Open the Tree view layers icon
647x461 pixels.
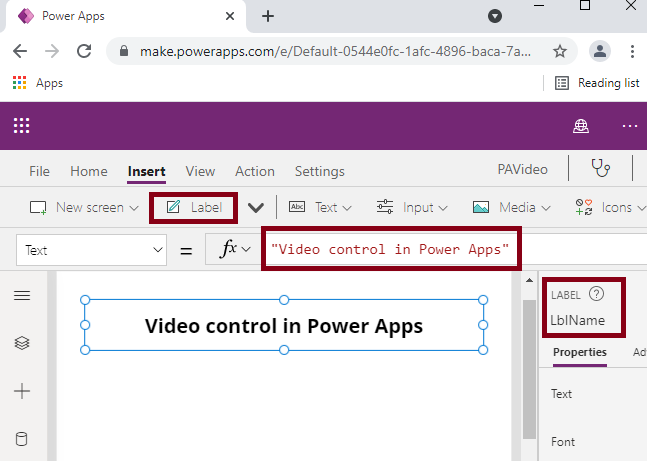click(22, 343)
